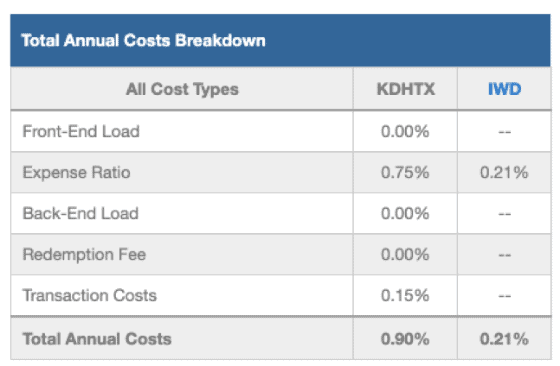560x366 pixels.
Task: Click IWD transaction costs dashes cell
Action: pyautogui.click(x=505, y=296)
